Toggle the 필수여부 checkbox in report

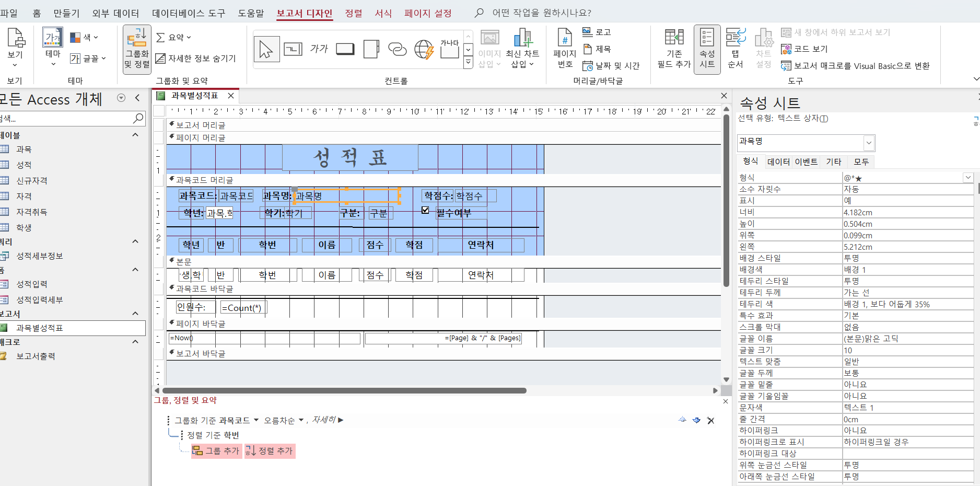425,210
